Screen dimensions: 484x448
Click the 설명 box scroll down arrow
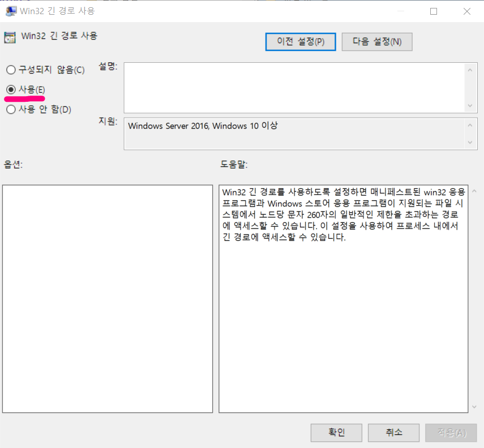point(470,106)
